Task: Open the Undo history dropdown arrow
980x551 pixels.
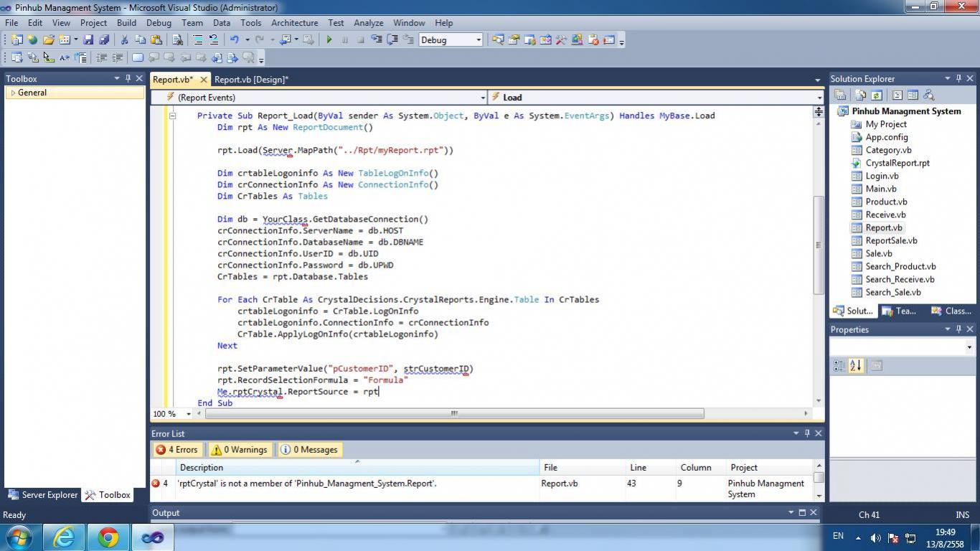Action: [x=247, y=40]
